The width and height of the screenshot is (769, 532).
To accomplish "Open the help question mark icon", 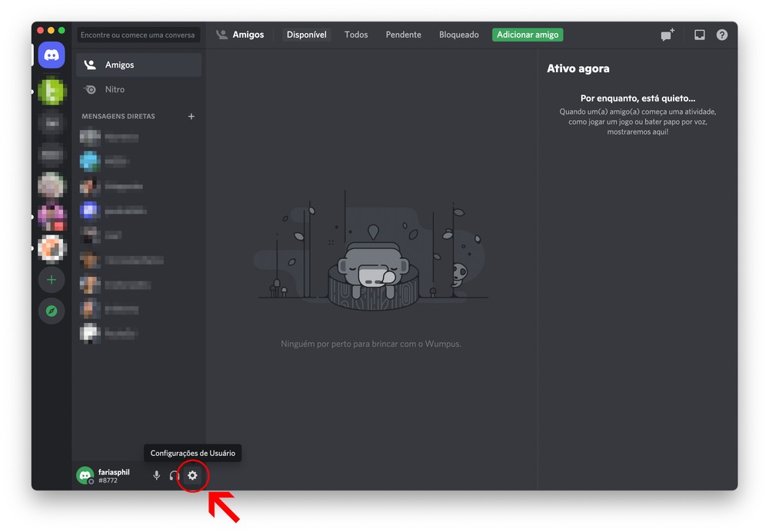I will (722, 35).
